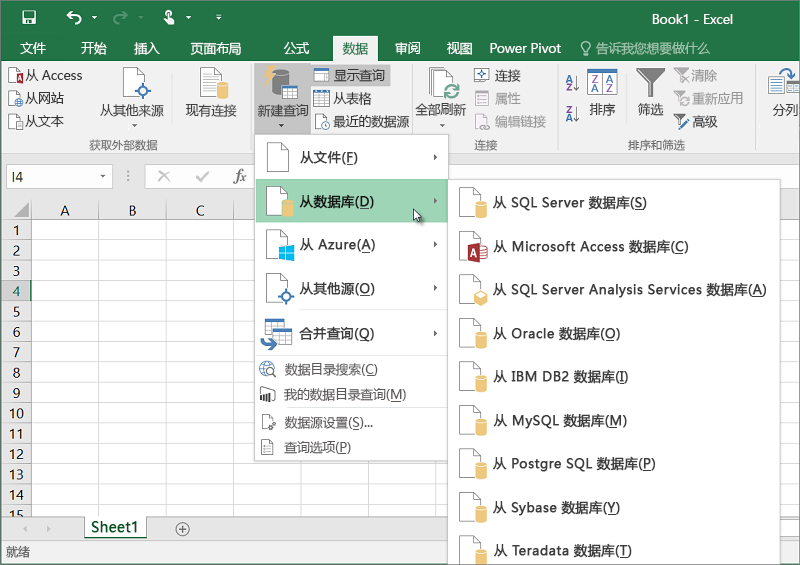800x565 pixels.
Task: Open the Undo history dropdown arrow
Action: (94, 18)
